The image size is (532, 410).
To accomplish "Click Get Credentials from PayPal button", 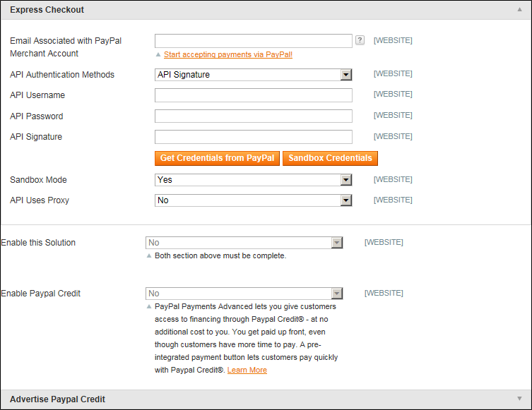I will point(217,158).
